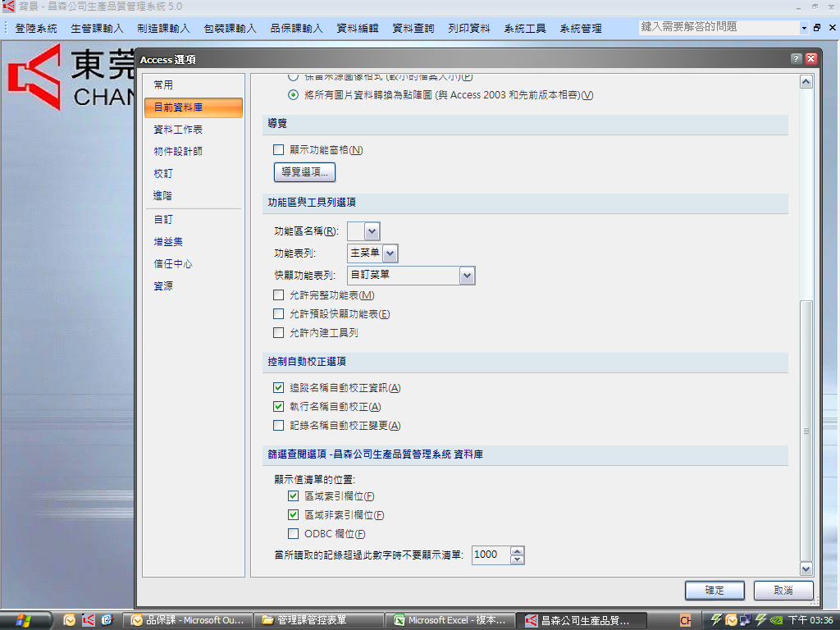Open the 快顯功能表列 combo box

point(467,276)
